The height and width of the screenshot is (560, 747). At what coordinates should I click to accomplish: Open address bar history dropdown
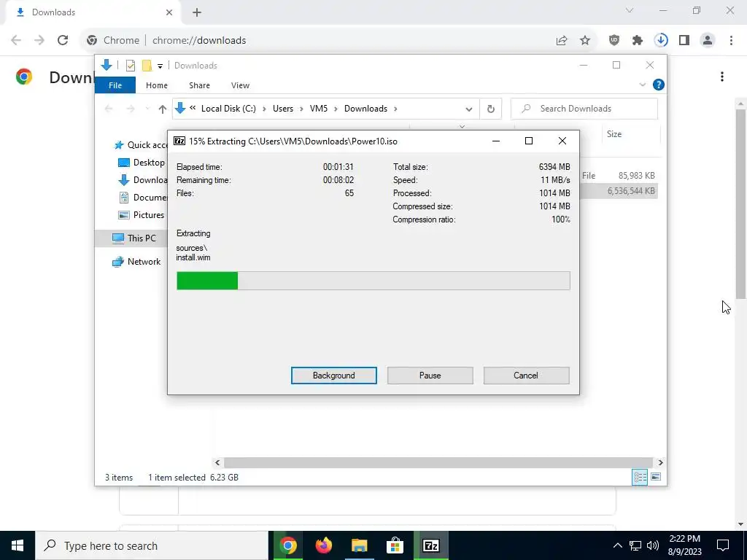(469, 109)
